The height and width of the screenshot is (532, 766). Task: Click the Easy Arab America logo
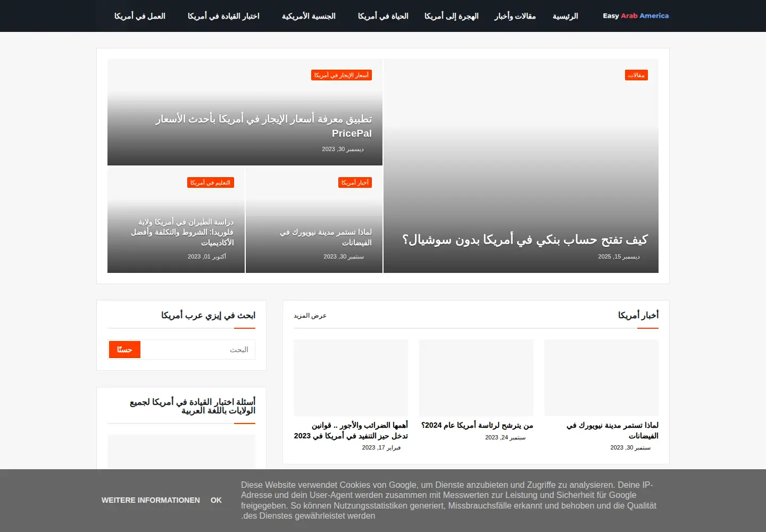[x=636, y=16]
